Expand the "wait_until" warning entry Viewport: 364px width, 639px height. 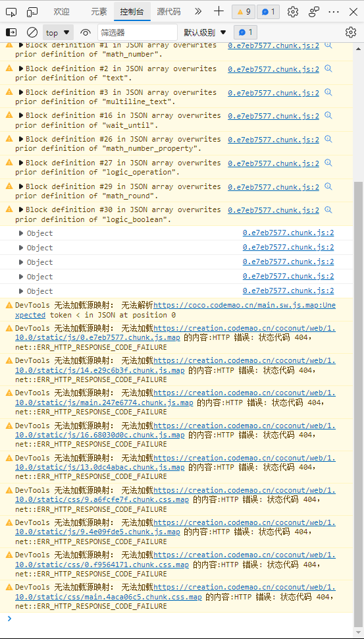click(21, 115)
